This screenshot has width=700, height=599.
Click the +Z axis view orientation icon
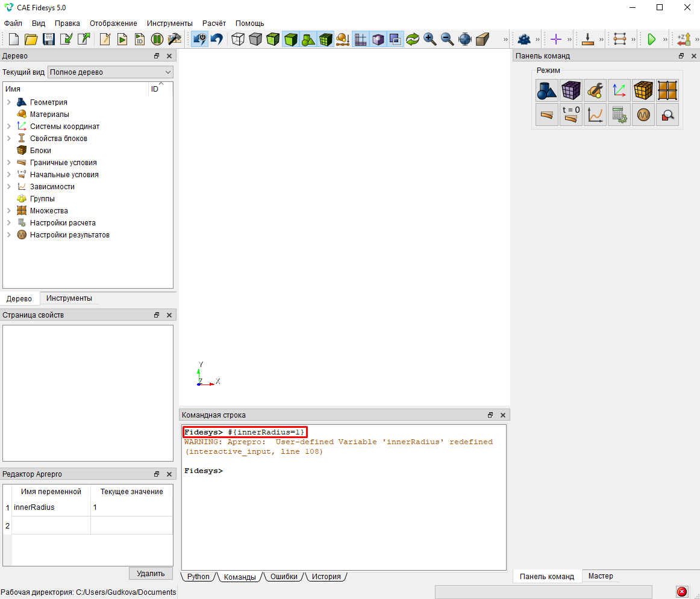[684, 39]
